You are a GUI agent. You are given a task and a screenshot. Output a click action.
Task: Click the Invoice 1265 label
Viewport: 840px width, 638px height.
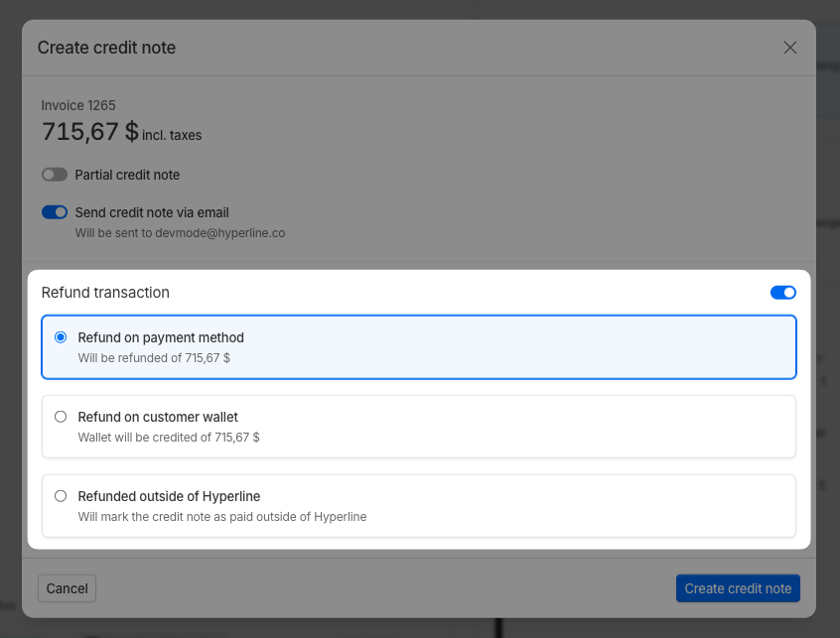coord(78,105)
